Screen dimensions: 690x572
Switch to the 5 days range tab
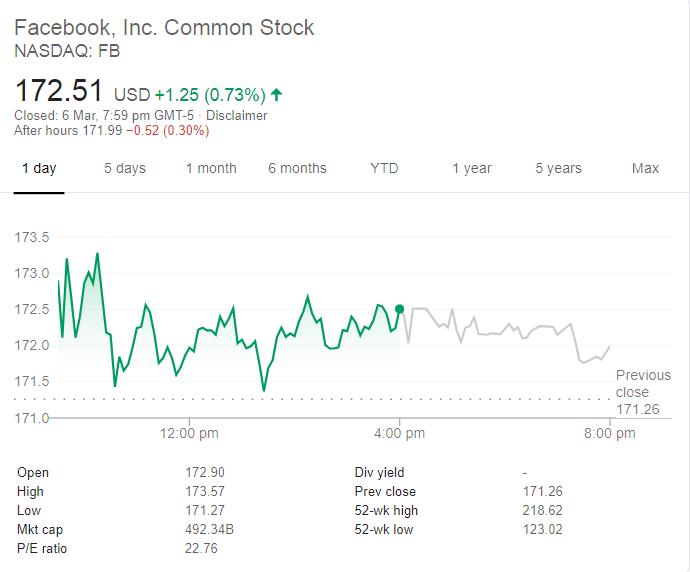(125, 168)
